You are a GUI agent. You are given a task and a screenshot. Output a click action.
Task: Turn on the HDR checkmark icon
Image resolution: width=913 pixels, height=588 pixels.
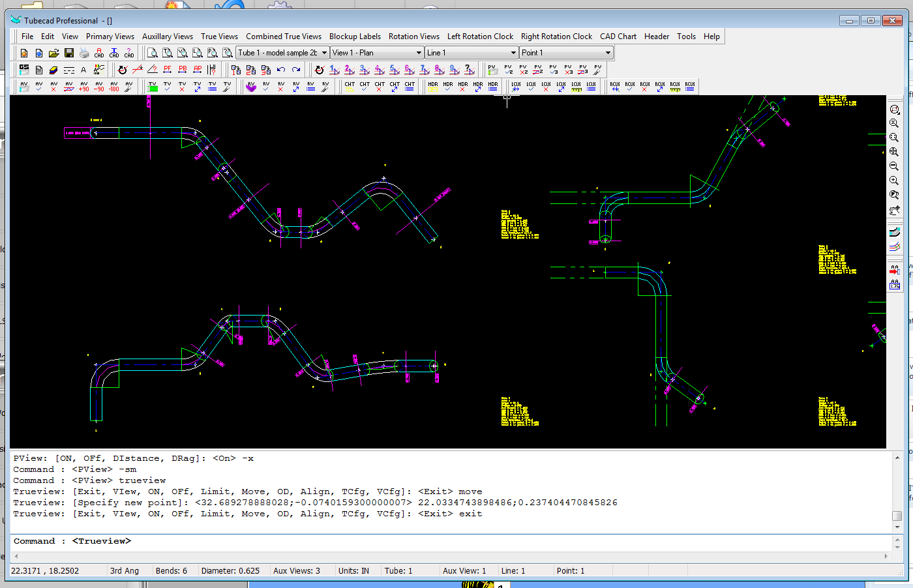(x=448, y=86)
